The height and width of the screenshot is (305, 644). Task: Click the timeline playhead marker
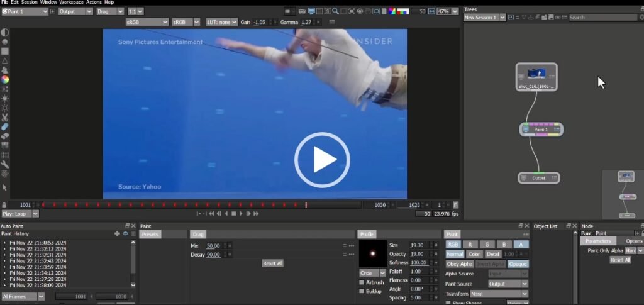pyautogui.click(x=306, y=205)
